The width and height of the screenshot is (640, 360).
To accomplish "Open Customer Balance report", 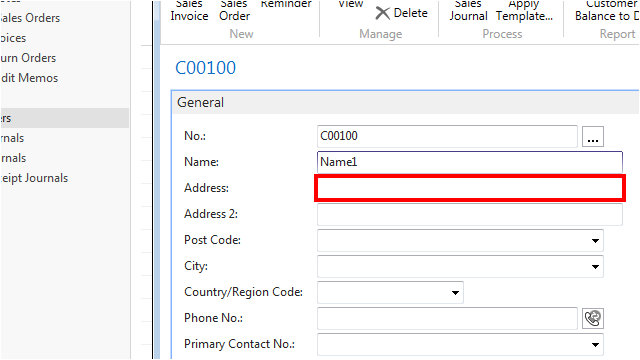I will (607, 11).
